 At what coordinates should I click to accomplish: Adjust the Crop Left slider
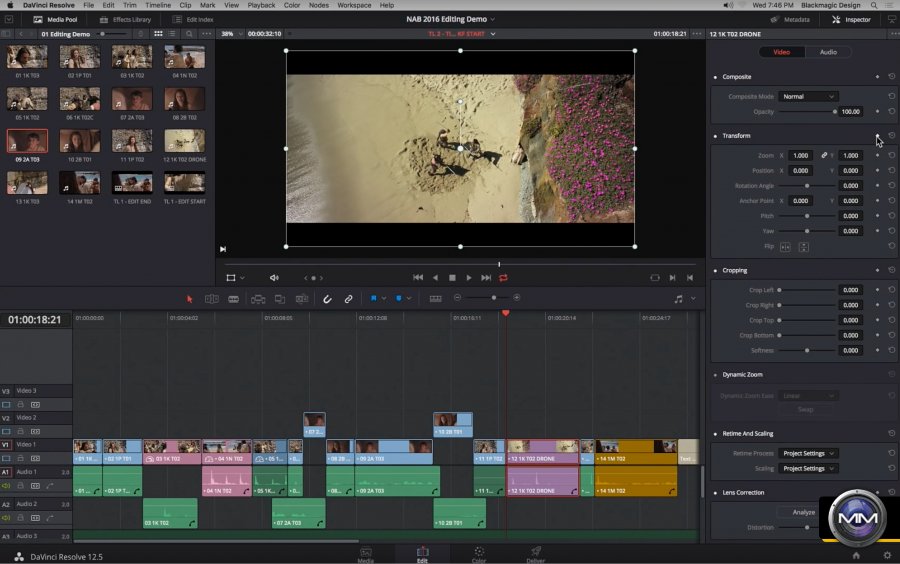tap(807, 290)
